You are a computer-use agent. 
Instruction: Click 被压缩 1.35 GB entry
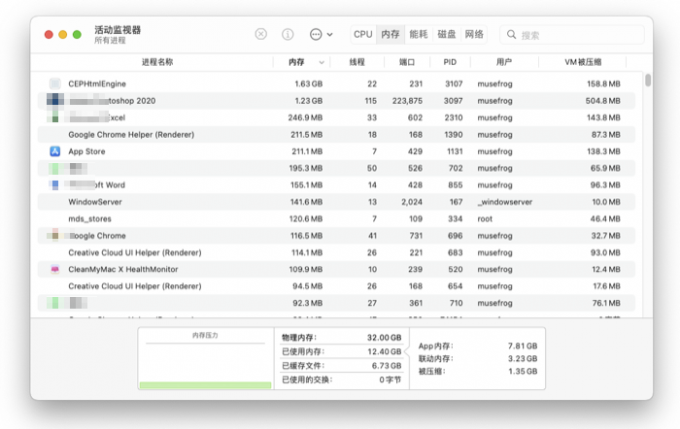click(477, 371)
